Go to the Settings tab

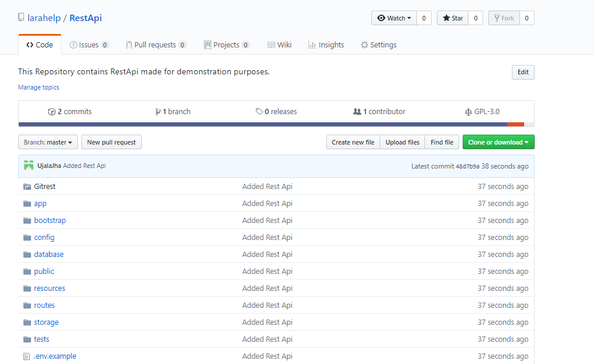[x=378, y=44]
